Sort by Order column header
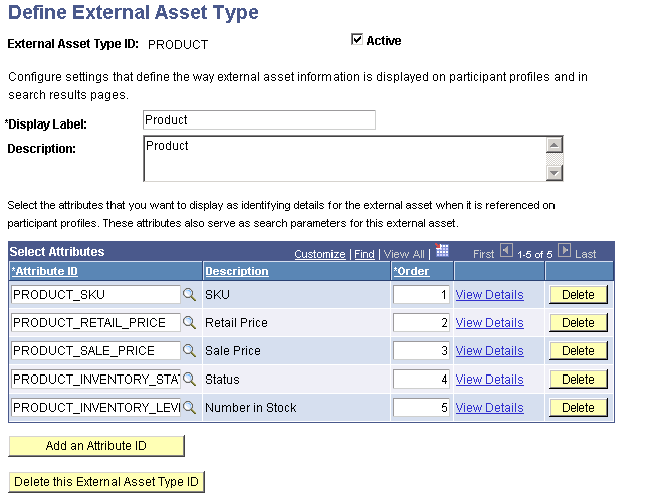 [411, 271]
